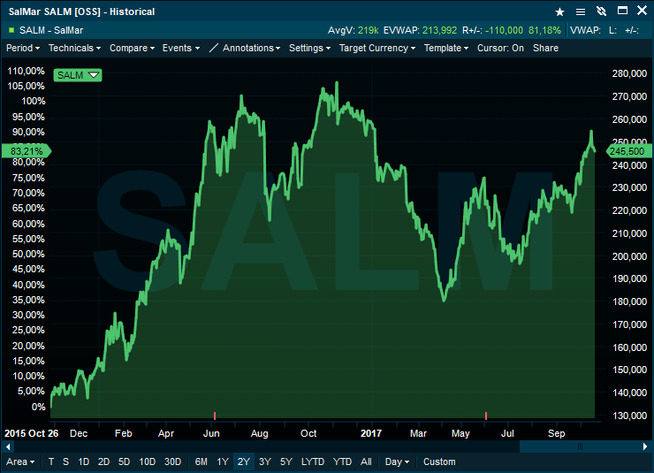Click the unlink window icon

point(601,11)
